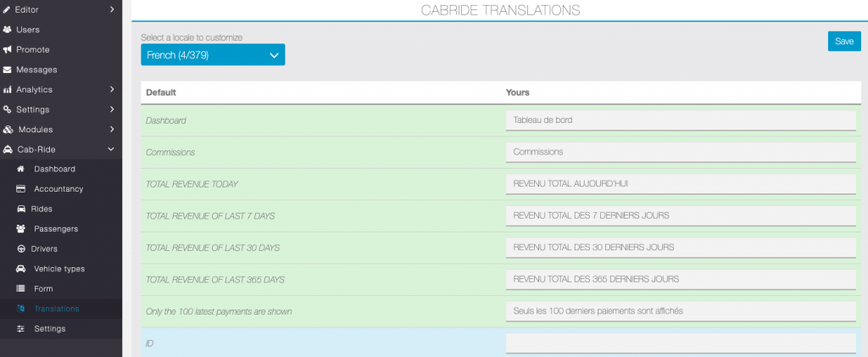868x357 pixels.
Task: Edit the Tableau de bord translation field
Action: tap(680, 120)
